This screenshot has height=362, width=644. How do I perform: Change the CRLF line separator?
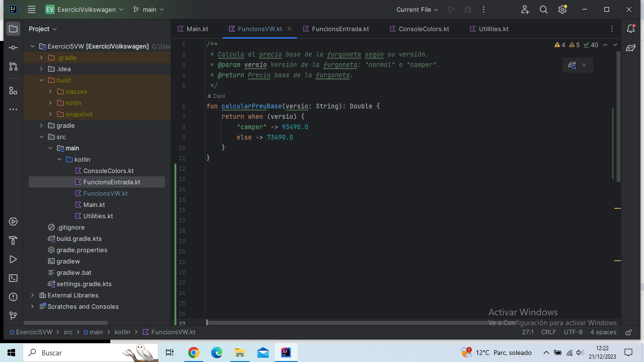click(x=548, y=332)
